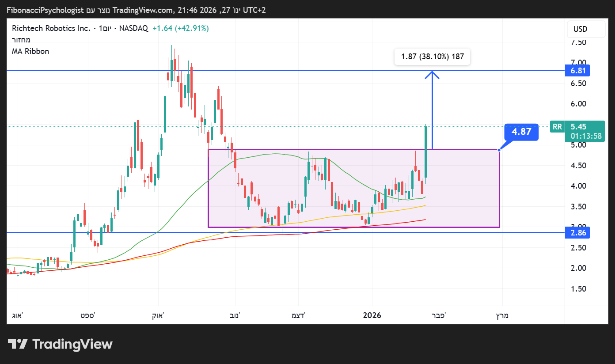Click the 4.50 price axis value

coord(579,166)
